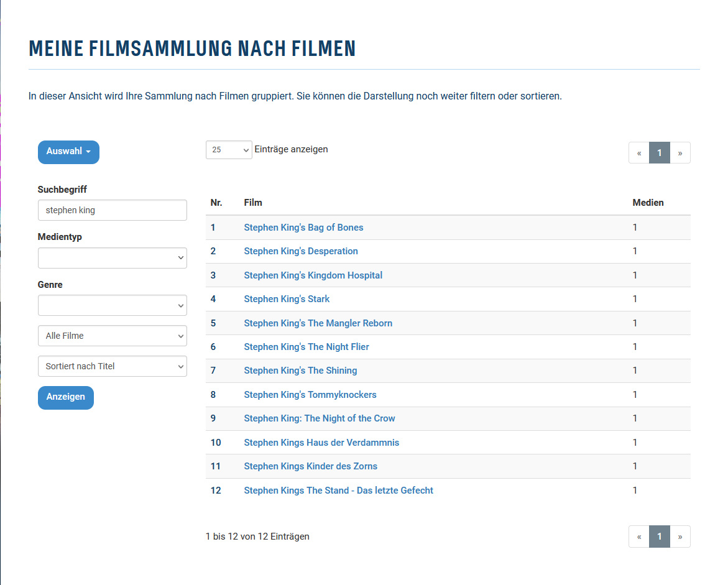Click the 'Suchbegriff' label
The height and width of the screenshot is (585, 728).
click(x=62, y=190)
